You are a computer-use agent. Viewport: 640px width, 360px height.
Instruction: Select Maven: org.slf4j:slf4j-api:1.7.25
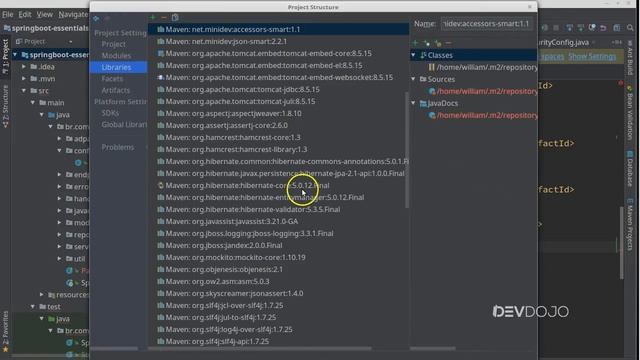coord(278,341)
